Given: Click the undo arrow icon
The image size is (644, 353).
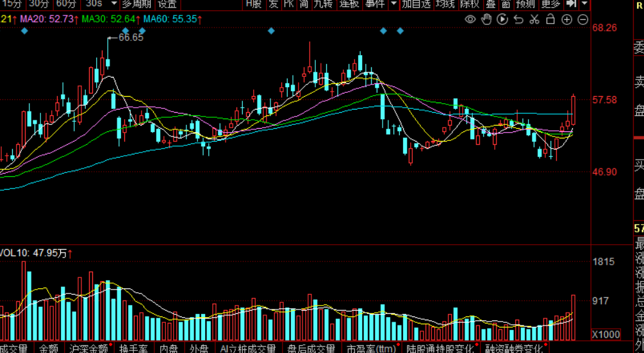Looking at the screenshot, I should (519, 19).
